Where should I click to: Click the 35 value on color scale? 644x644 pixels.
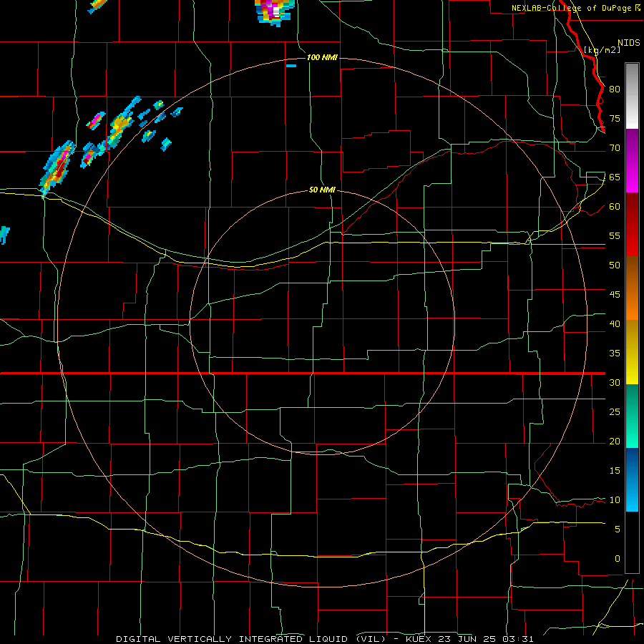(615, 353)
